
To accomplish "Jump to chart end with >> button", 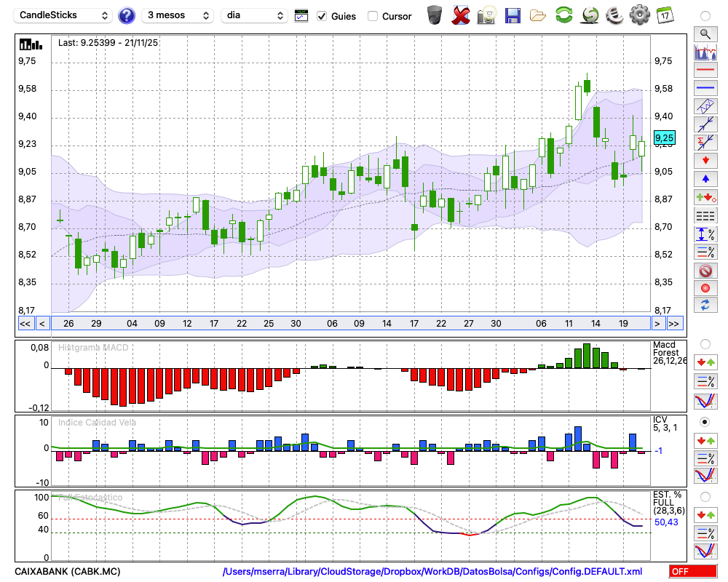I will point(674,324).
